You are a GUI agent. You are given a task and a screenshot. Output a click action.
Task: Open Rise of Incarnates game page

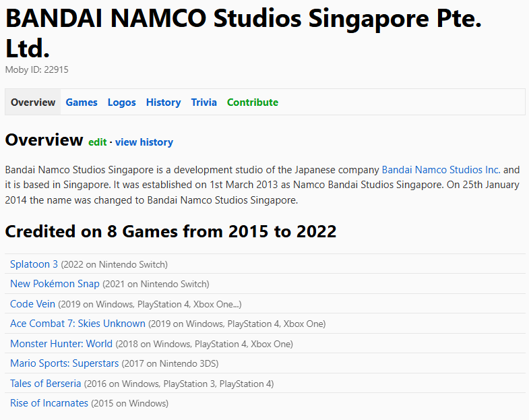(x=49, y=403)
